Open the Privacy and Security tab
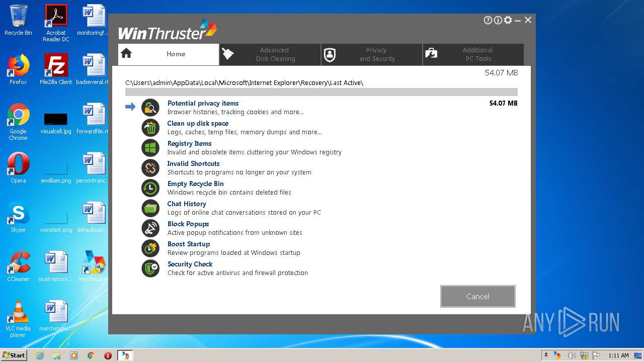The width and height of the screenshot is (644, 362). tap(372, 54)
